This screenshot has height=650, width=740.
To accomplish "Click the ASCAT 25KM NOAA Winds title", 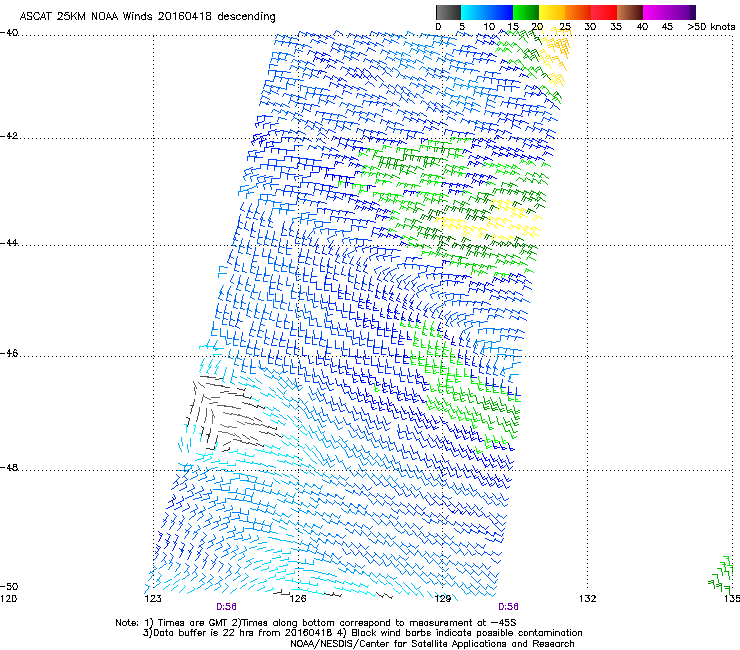I will pos(147,17).
